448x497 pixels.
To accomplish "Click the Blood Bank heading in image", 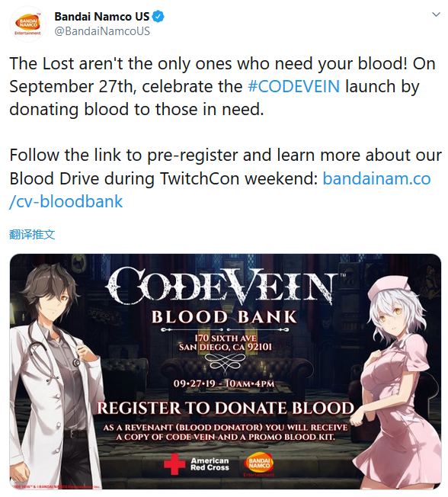I will 224,317.
